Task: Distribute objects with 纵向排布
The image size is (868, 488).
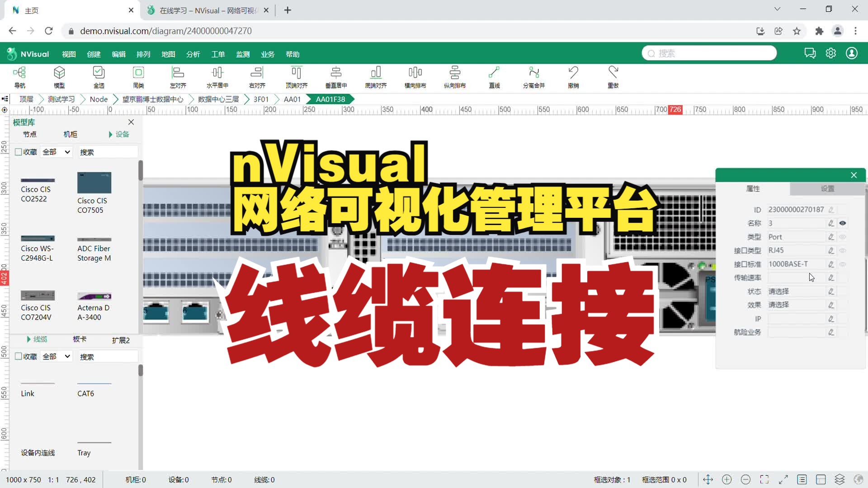Action: coord(455,77)
